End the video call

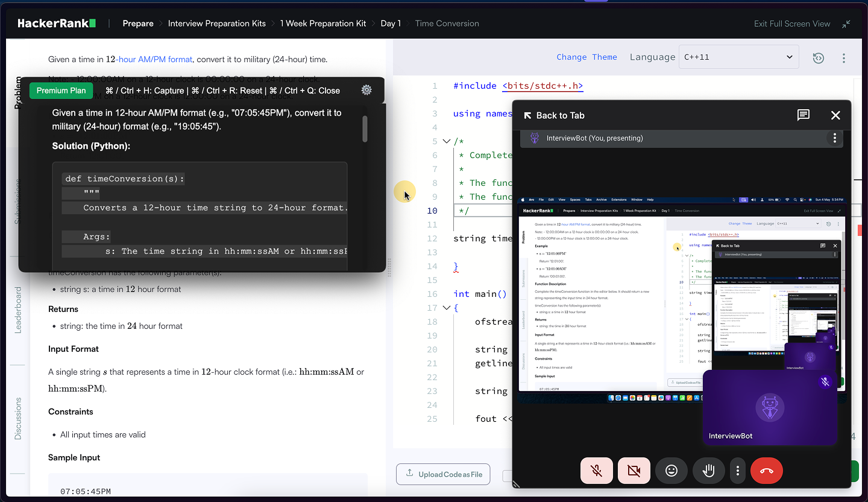coord(766,471)
